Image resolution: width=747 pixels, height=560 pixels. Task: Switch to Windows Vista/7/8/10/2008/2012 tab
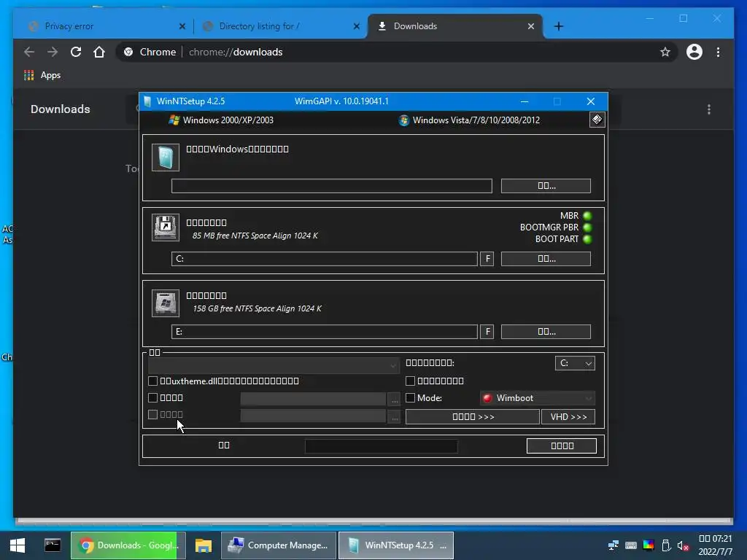(469, 120)
